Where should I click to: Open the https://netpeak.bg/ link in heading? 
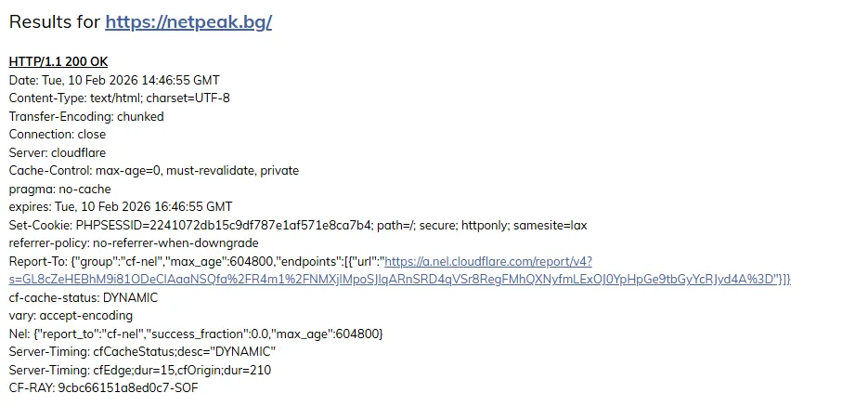point(188,22)
